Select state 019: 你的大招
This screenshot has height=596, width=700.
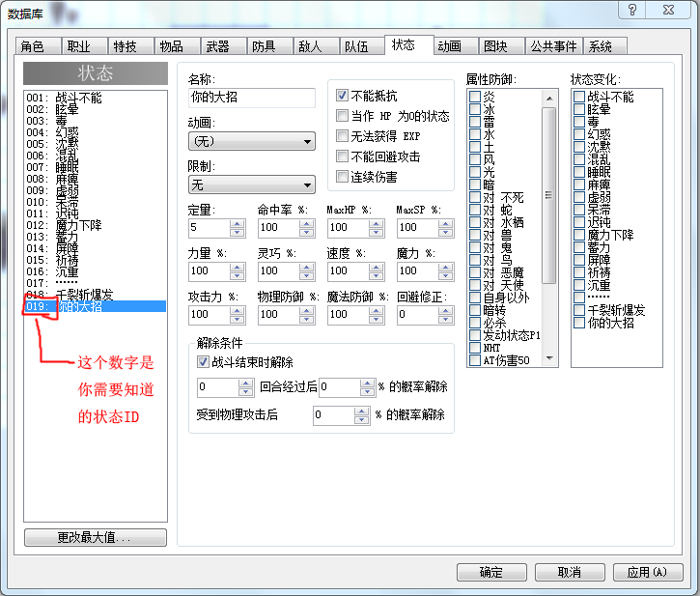pos(96,306)
